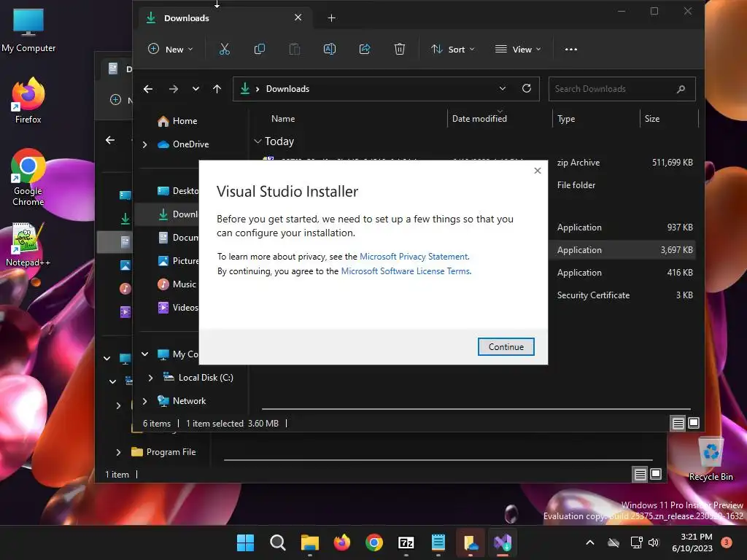Open My Computer desktop icon
Viewport: 747px width, 560px height.
tap(28, 31)
